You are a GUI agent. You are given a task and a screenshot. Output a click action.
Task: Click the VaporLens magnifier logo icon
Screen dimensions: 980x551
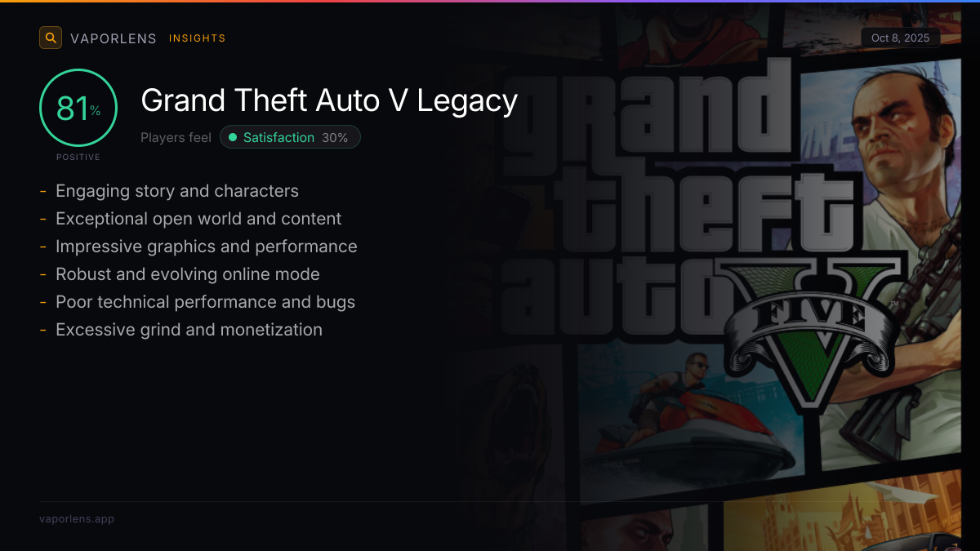point(51,38)
